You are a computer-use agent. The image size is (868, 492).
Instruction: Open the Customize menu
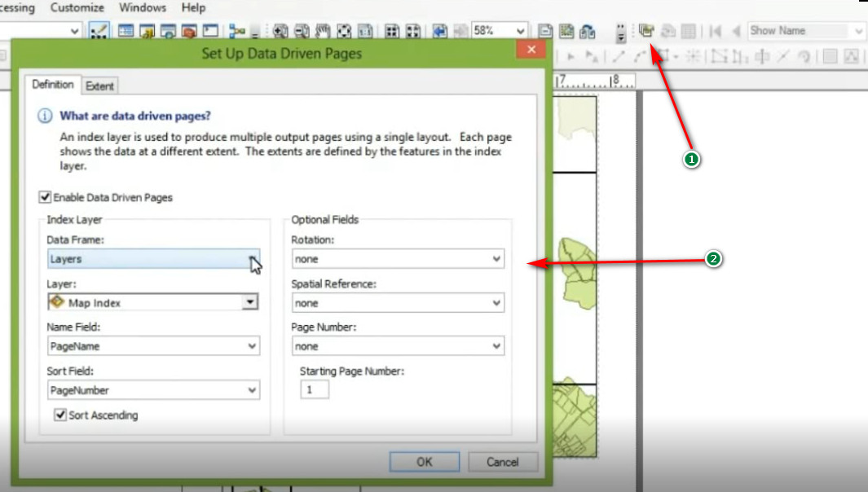77,7
